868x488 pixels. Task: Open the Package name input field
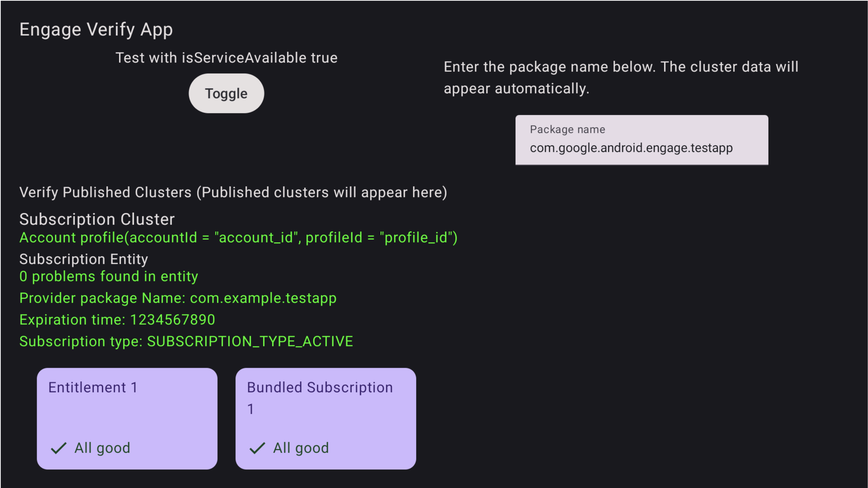pyautogui.click(x=642, y=140)
